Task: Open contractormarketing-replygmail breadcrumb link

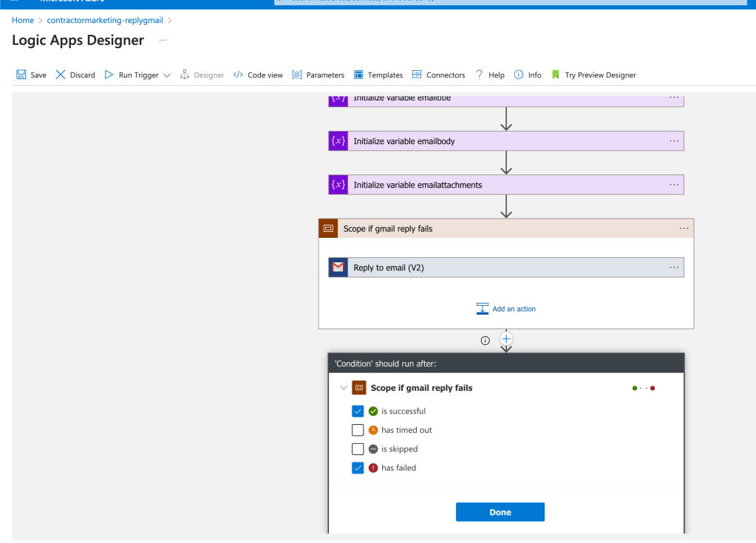Action: (105, 20)
